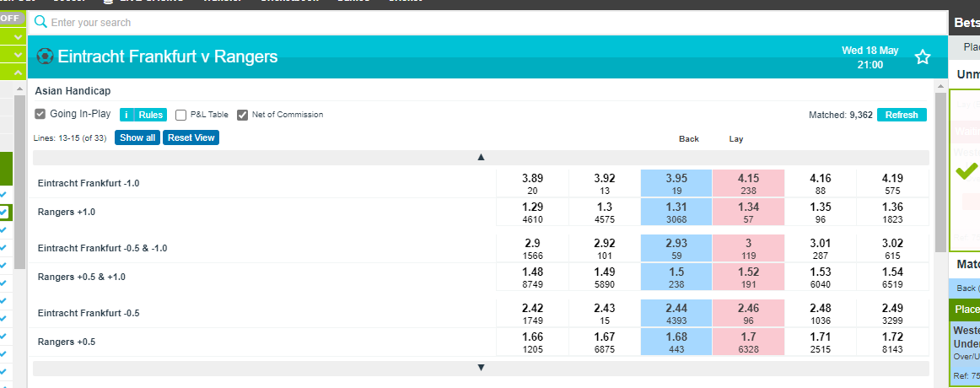Select the 1.72 price for Rangers +0.5

(892, 342)
